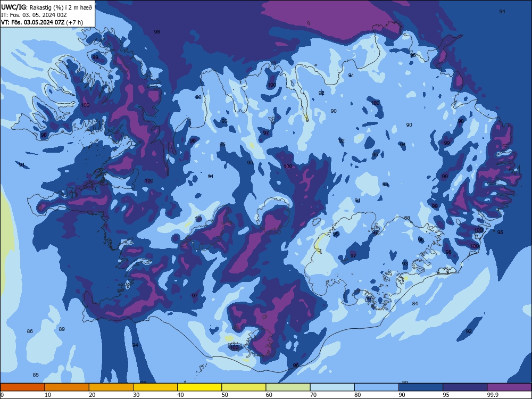The height and width of the screenshot is (399, 532).
Task: Select the 30–40 yellow-orange legend swatch
Action: pyautogui.click(x=155, y=387)
